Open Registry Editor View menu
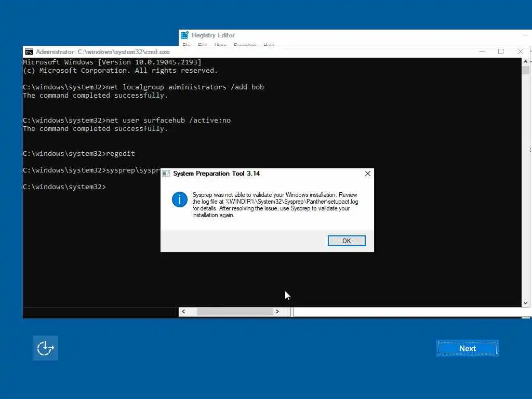The height and width of the screenshot is (399, 532). pos(220,45)
